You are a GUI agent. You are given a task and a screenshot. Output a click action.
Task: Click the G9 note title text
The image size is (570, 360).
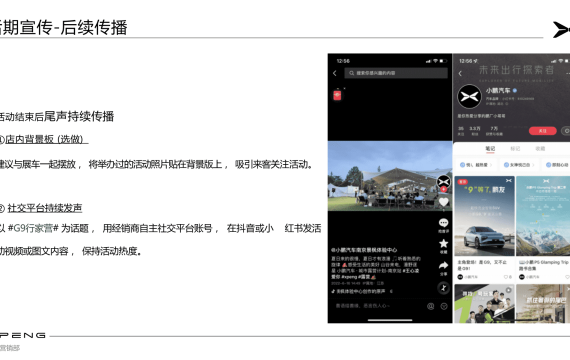tap(482, 265)
